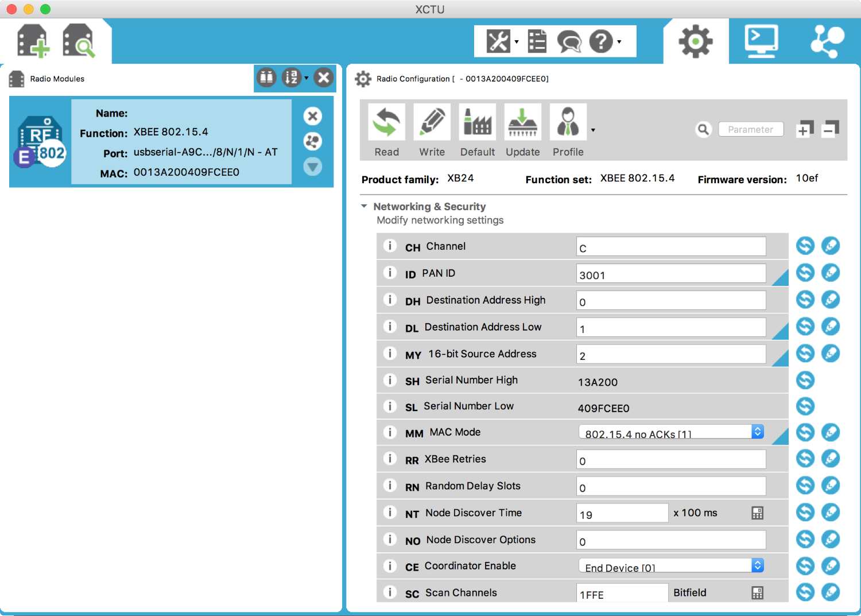
Task: Open the XCTU tools wrench icon
Action: pyautogui.click(x=498, y=41)
